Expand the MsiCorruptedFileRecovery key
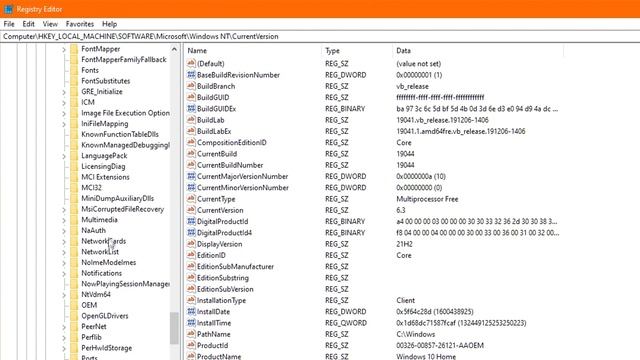 tap(64, 209)
